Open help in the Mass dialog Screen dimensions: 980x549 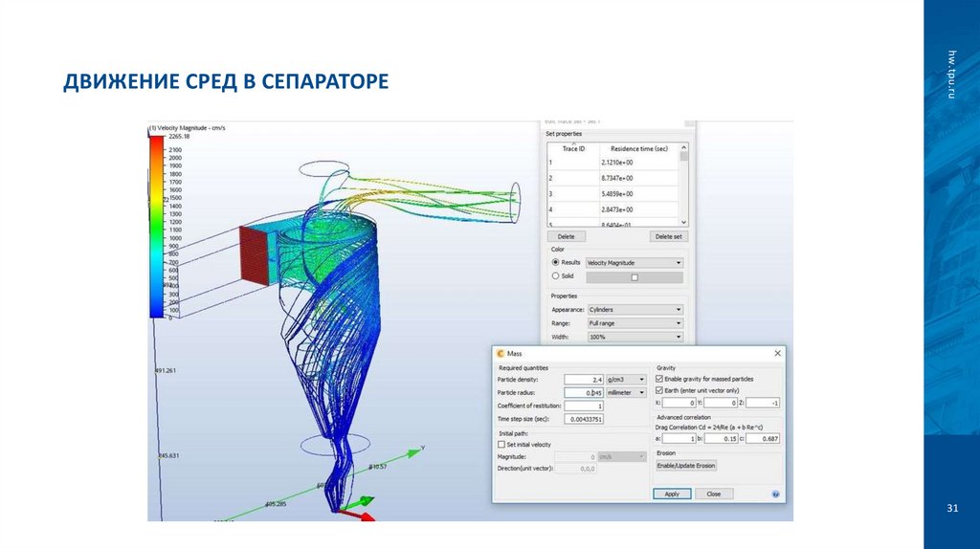[x=775, y=494]
